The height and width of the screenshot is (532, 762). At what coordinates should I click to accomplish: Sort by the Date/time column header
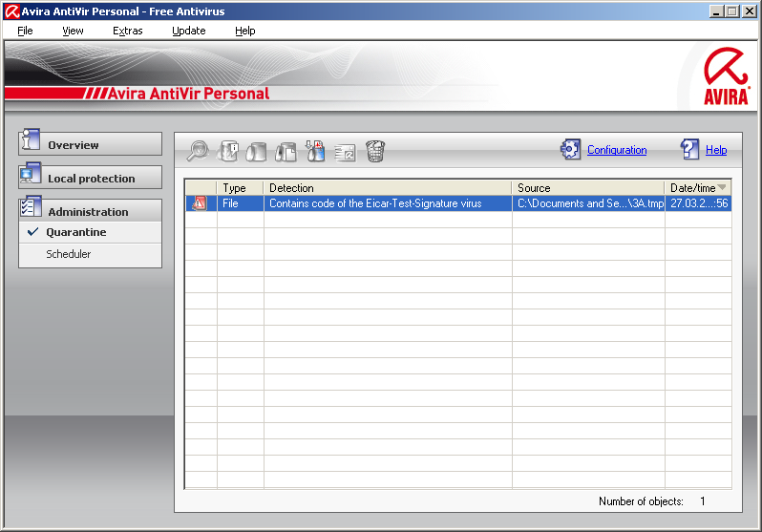coord(698,188)
